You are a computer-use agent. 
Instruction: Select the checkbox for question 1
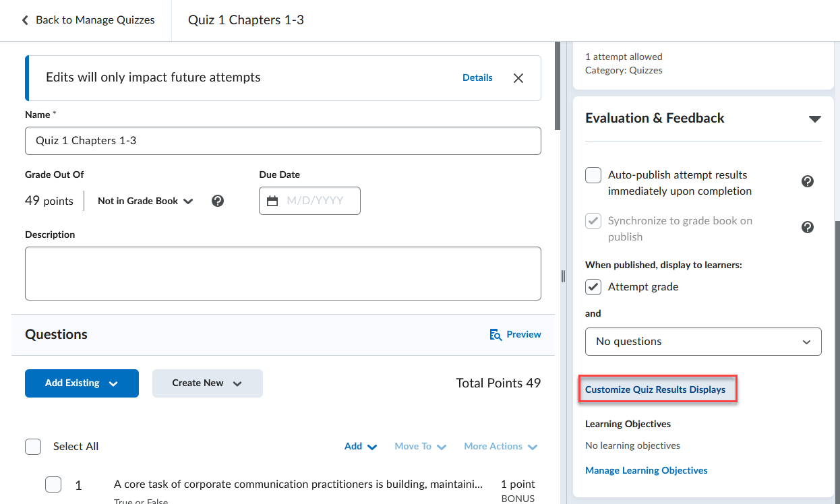[x=53, y=484]
